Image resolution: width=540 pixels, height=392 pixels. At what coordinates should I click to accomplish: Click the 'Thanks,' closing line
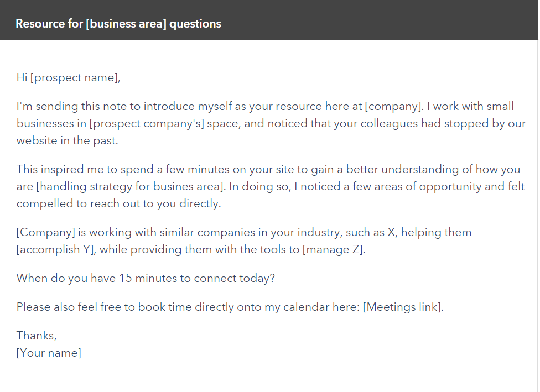pos(37,336)
